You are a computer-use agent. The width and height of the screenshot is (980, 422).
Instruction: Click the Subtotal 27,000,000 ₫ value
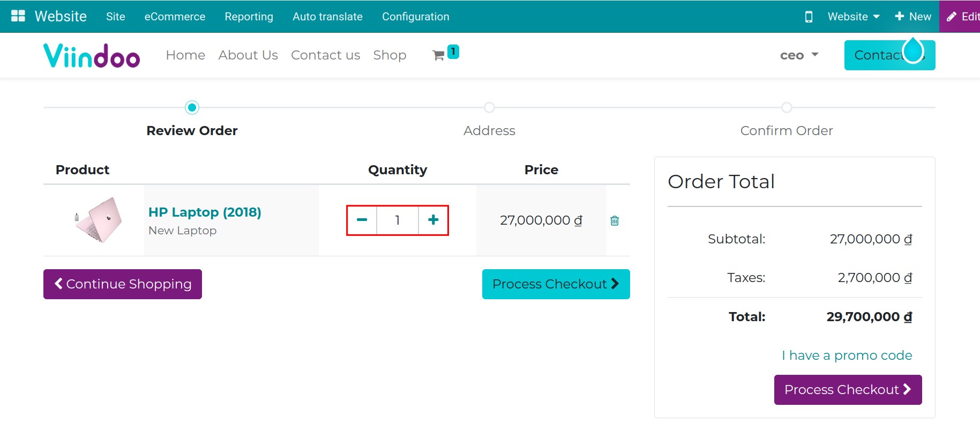pos(871,239)
